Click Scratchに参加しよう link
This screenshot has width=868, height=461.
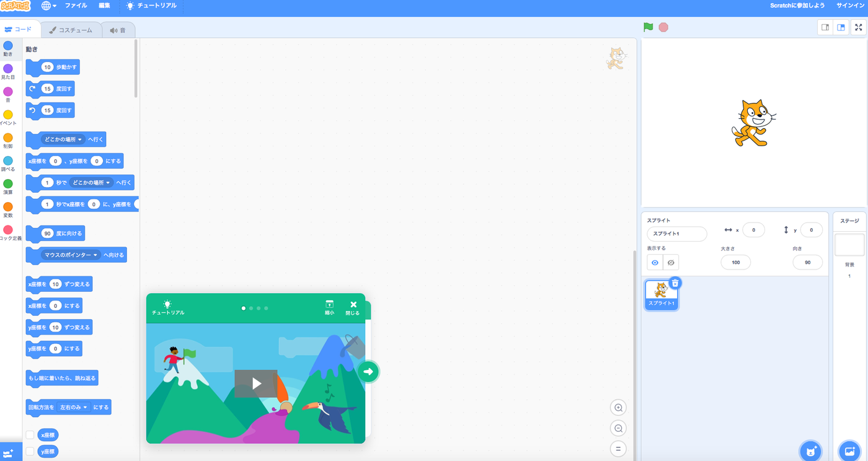[x=797, y=6]
